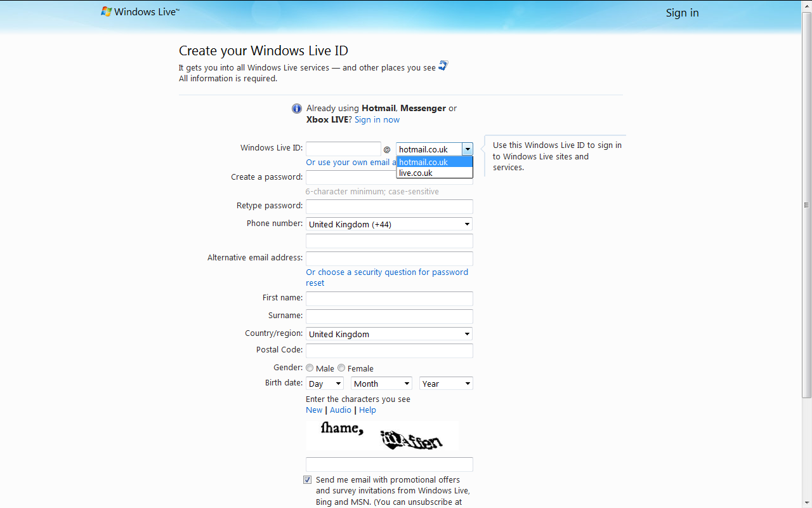Click the blue info icon beside Already using
The image size is (812, 508).
click(x=296, y=109)
